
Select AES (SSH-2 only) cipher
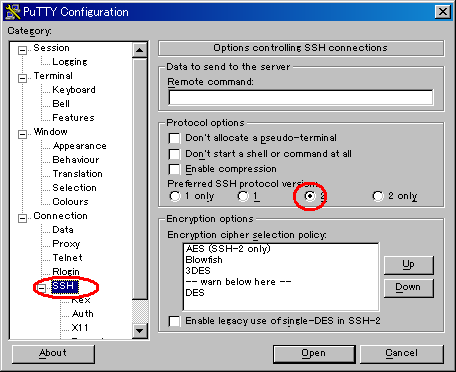point(281,249)
